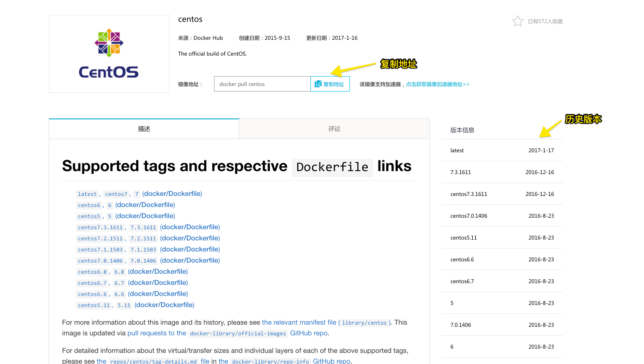
Task: Open the latest tag link
Action: point(87,194)
